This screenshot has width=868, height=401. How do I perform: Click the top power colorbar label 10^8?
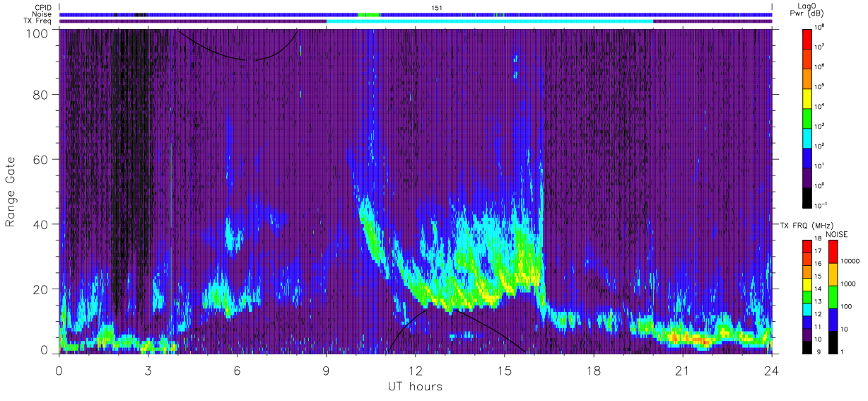point(820,27)
